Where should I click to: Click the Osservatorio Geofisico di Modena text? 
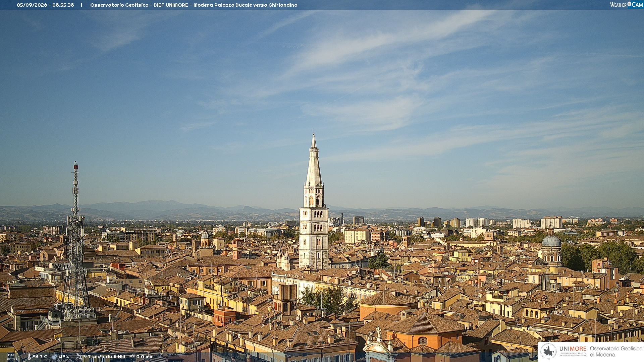[616, 351]
